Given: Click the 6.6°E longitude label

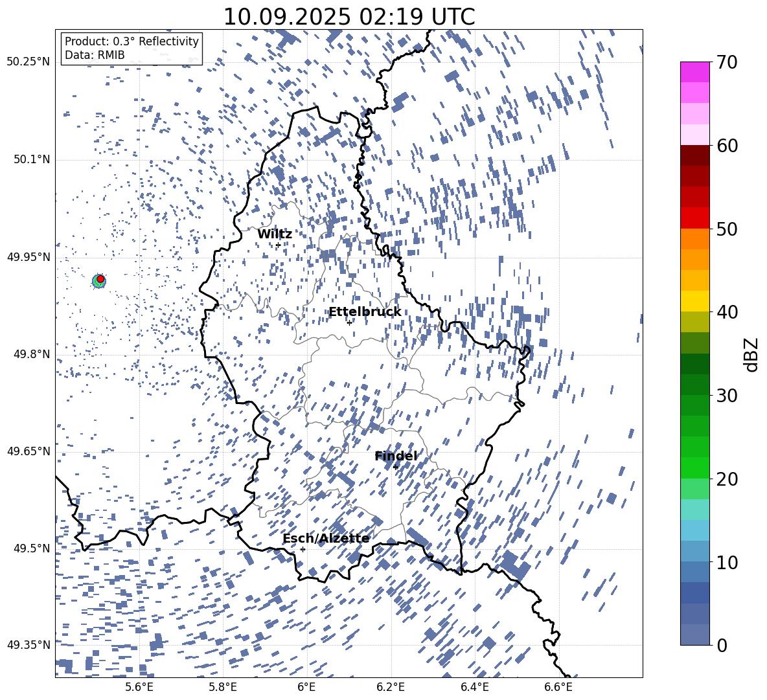Looking at the screenshot, I should pos(558,687).
